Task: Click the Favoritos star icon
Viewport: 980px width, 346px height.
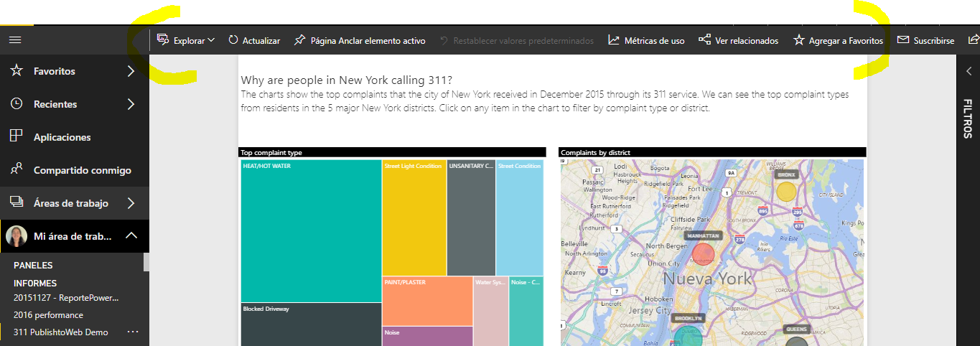Action: click(17, 70)
